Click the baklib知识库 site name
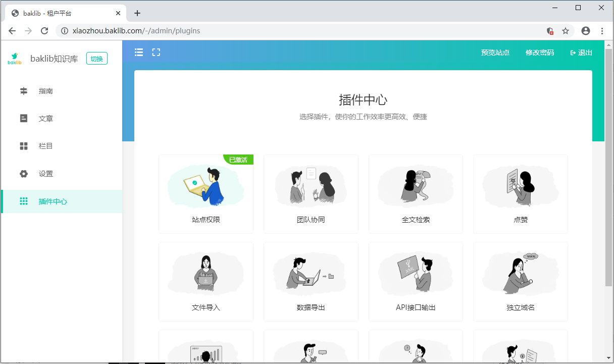 (x=54, y=59)
